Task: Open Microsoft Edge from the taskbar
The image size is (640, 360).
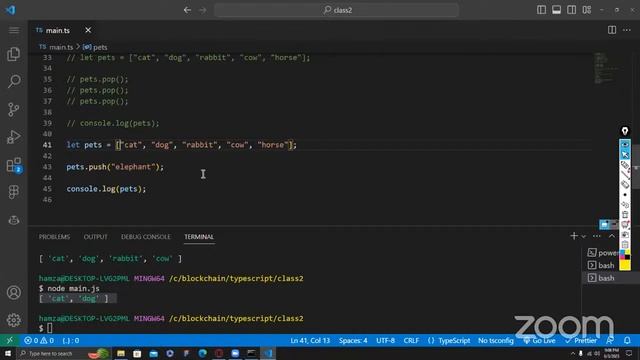Action: [x=202, y=353]
